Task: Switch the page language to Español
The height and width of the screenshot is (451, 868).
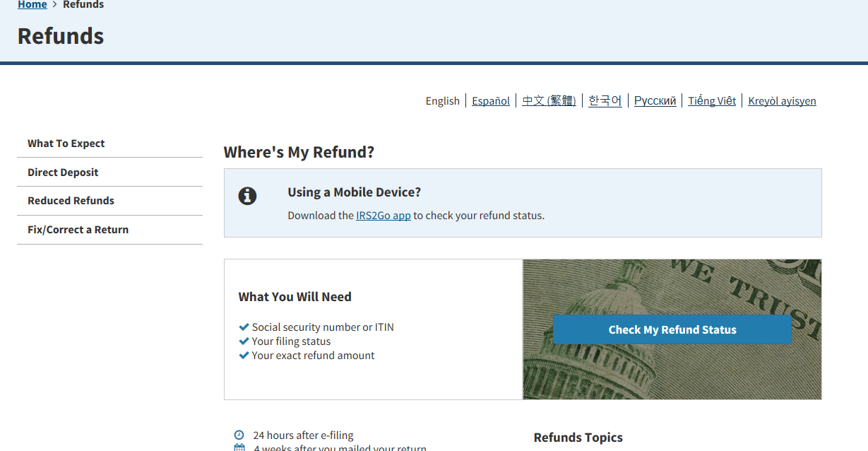Action: [x=490, y=100]
